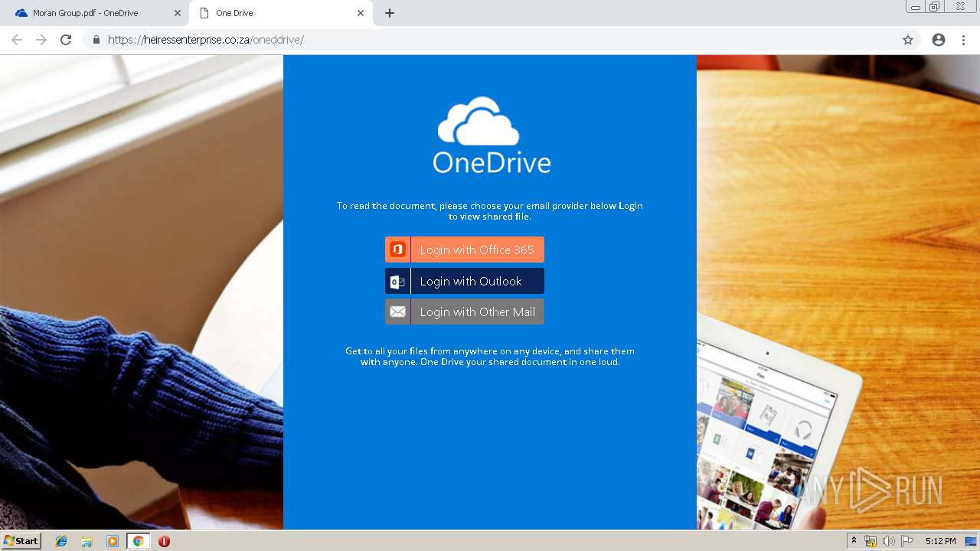This screenshot has width=980, height=551.
Task: Select the Chrome taskbar icon
Action: pos(139,541)
